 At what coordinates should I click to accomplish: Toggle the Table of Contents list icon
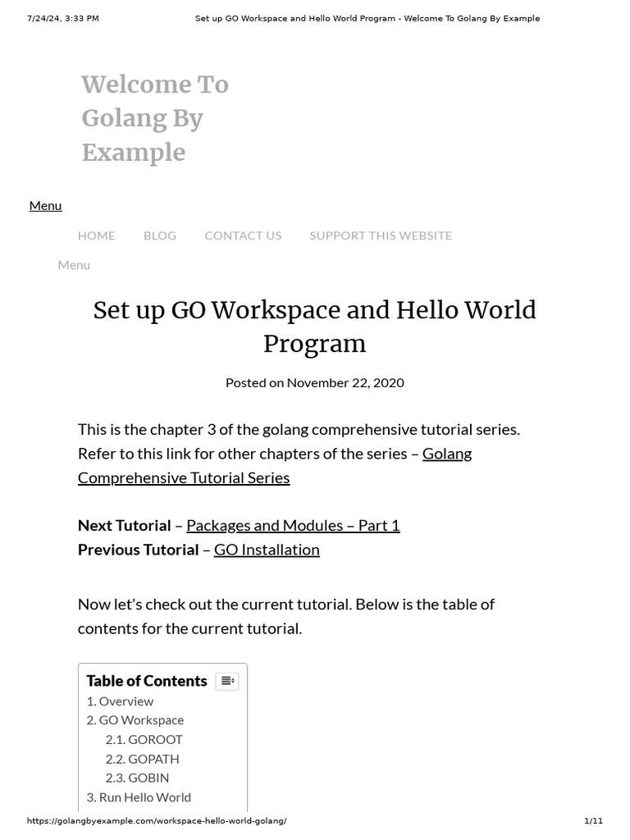click(227, 681)
